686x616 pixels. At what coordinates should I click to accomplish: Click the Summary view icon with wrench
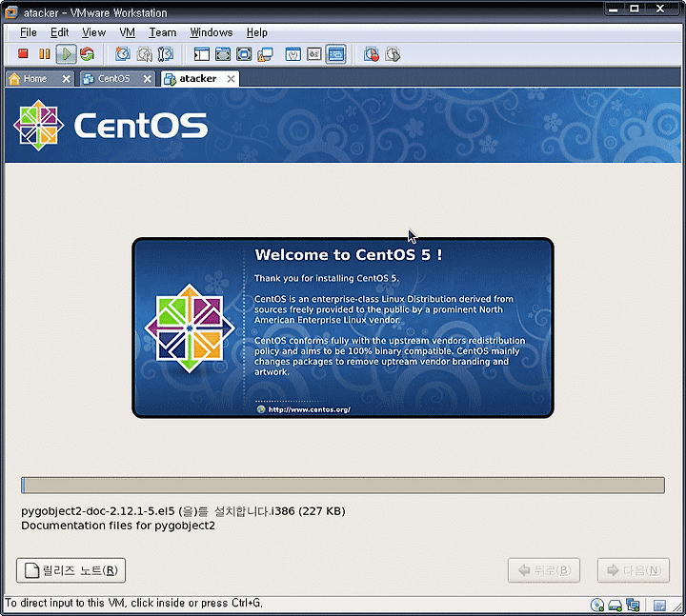(x=293, y=54)
